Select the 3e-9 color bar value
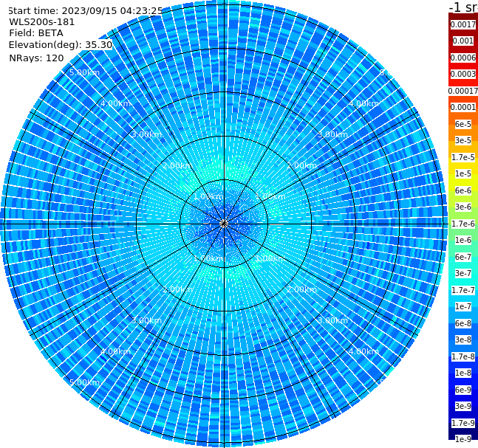Screen dimensions: 478x448 pos(463,406)
